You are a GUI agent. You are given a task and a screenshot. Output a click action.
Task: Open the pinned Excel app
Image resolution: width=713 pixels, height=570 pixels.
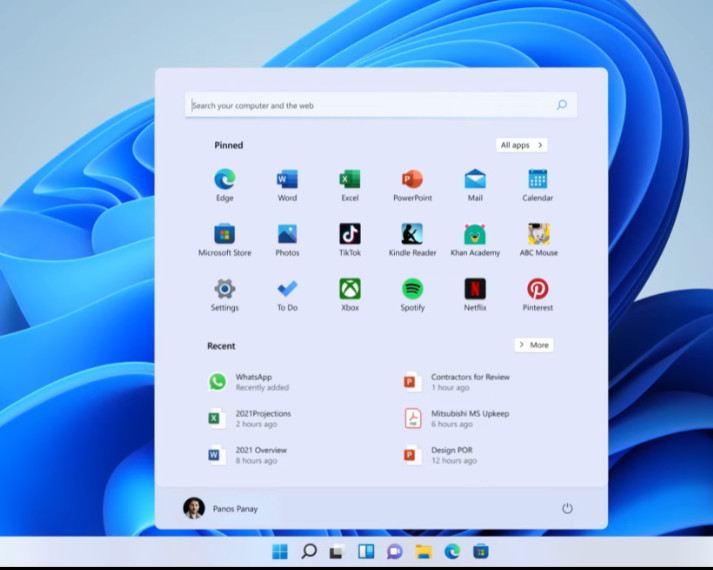pyautogui.click(x=349, y=180)
